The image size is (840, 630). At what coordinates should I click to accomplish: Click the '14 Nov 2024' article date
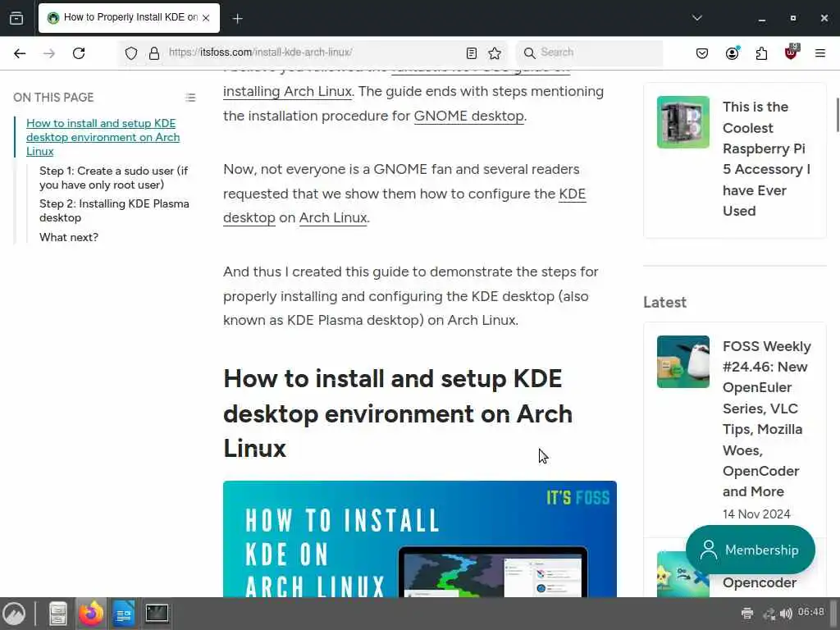[756, 514]
